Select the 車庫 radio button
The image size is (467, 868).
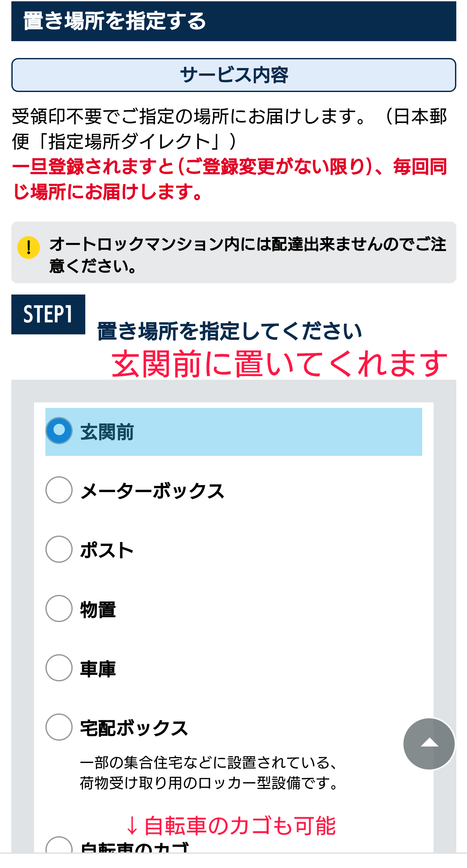(59, 668)
